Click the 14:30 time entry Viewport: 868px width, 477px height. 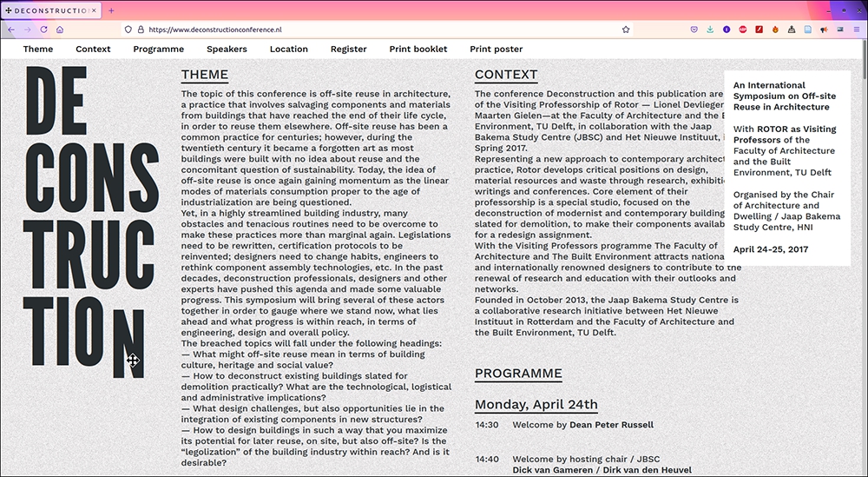coord(487,425)
